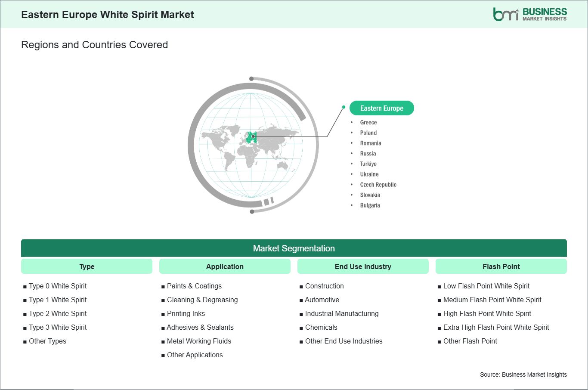Click 'Cleaning & Degreasing' entry
588x390 pixels.
[x=202, y=300]
